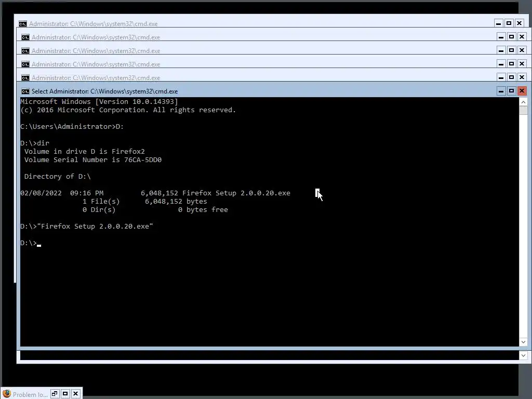Click the title bar text of Select Administrator window
Viewport: 532px width, 399px height.
coord(104,91)
